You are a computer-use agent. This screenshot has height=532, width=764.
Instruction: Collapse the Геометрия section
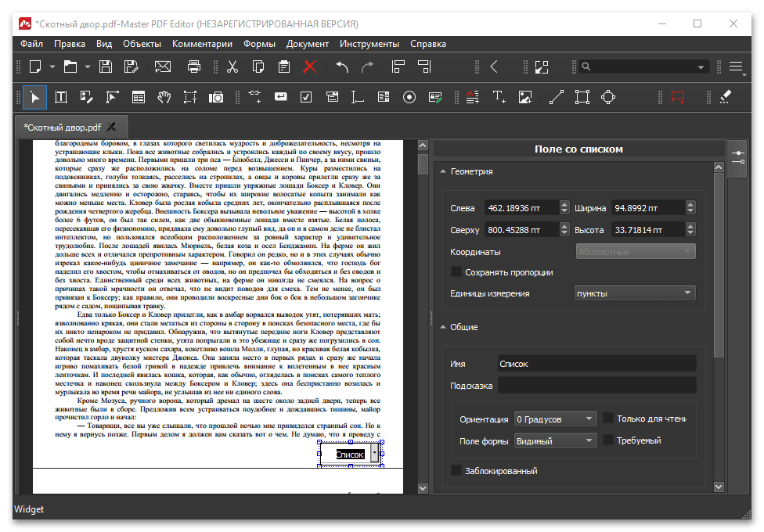[x=443, y=171]
